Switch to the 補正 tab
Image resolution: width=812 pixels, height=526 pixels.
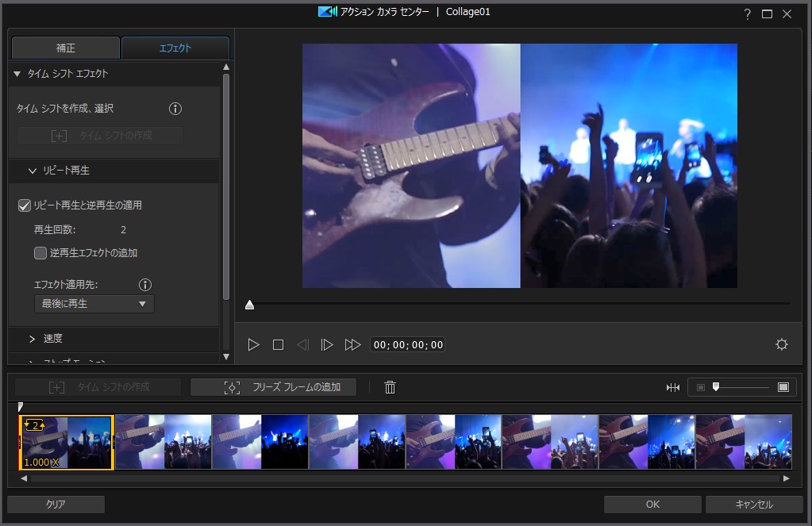(65, 48)
